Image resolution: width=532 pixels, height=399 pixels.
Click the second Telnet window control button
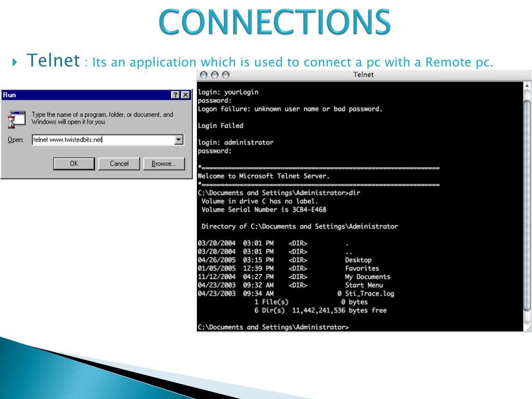click(215, 75)
